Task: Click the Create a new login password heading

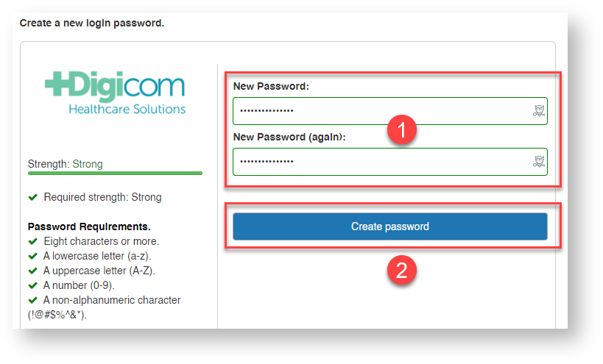Action: click(92, 23)
